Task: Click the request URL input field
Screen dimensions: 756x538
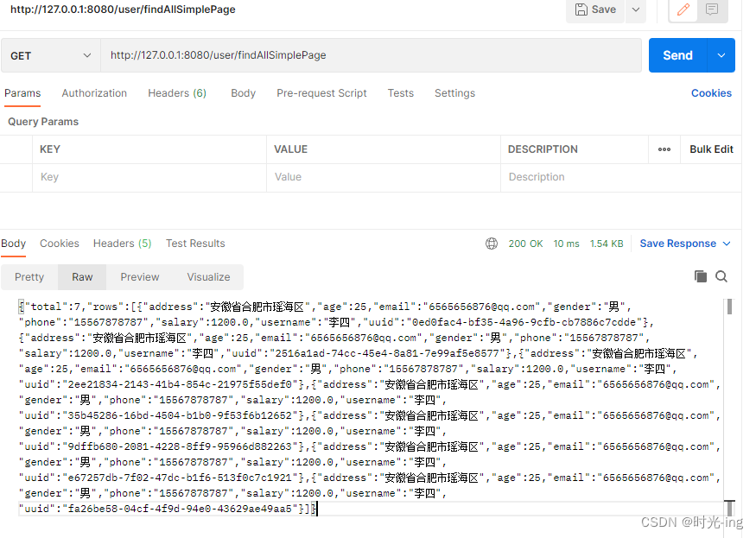Action: (x=371, y=55)
